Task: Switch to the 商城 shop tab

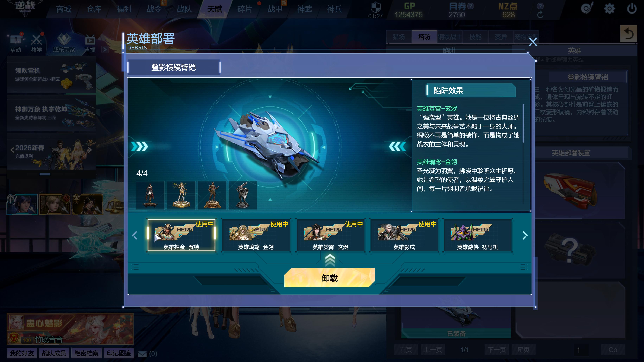Action: point(64,9)
